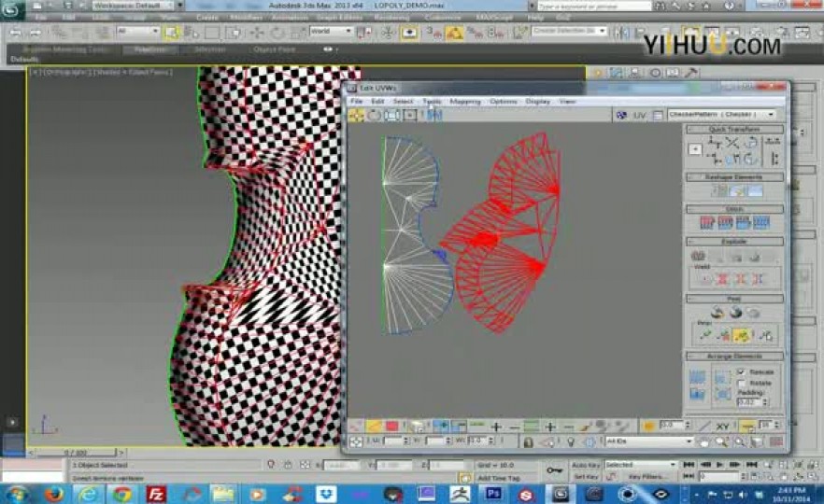Click the Mirror icon in Edit UVWs toolbar
This screenshot has width=824, height=504.
(x=434, y=115)
